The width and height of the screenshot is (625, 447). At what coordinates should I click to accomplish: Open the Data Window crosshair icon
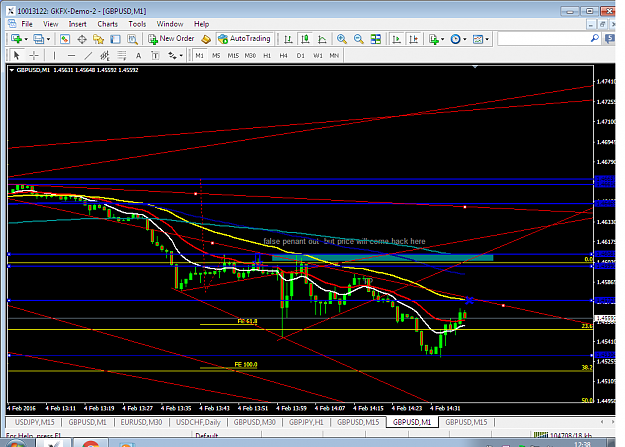pos(82,39)
